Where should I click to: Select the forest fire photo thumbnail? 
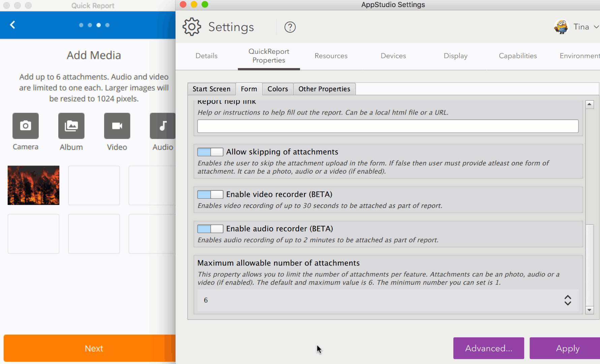pos(33,185)
